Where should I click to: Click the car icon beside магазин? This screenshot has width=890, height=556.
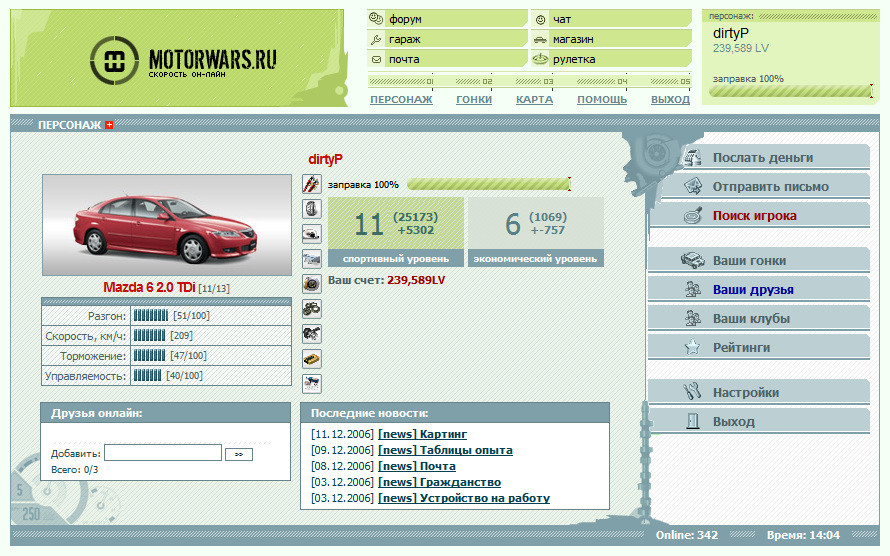click(x=541, y=39)
